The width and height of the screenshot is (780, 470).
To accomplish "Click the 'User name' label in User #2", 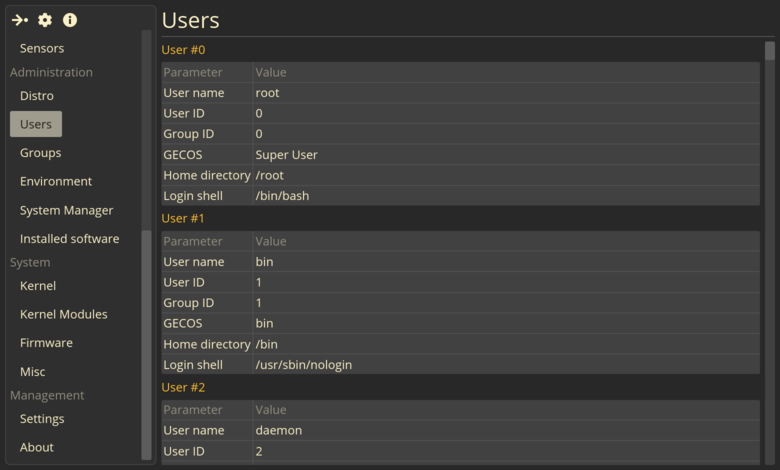I will click(x=194, y=430).
